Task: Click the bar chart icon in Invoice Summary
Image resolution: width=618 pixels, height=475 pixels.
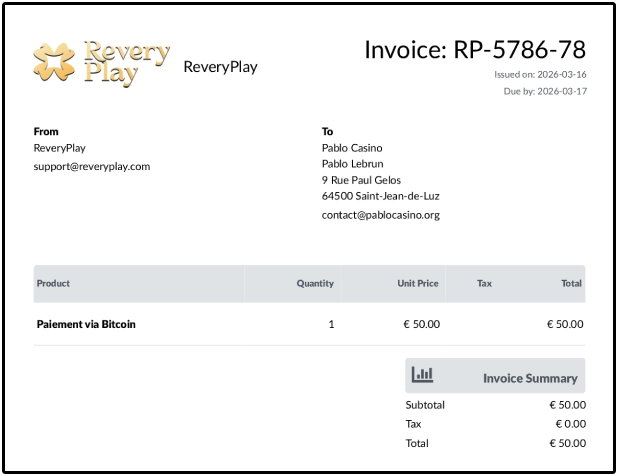Action: click(x=422, y=374)
